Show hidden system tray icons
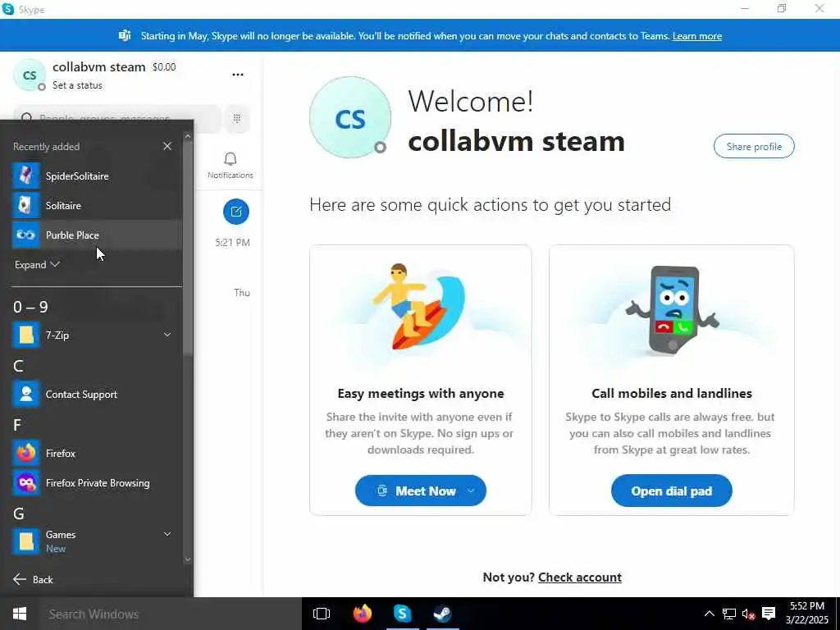 point(709,614)
